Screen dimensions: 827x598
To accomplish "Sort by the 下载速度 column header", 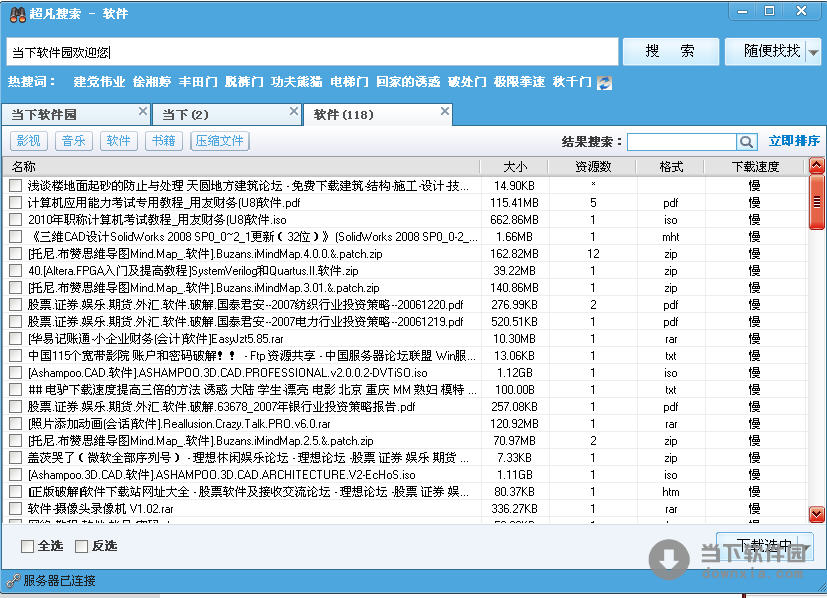I will pyautogui.click(x=755, y=167).
